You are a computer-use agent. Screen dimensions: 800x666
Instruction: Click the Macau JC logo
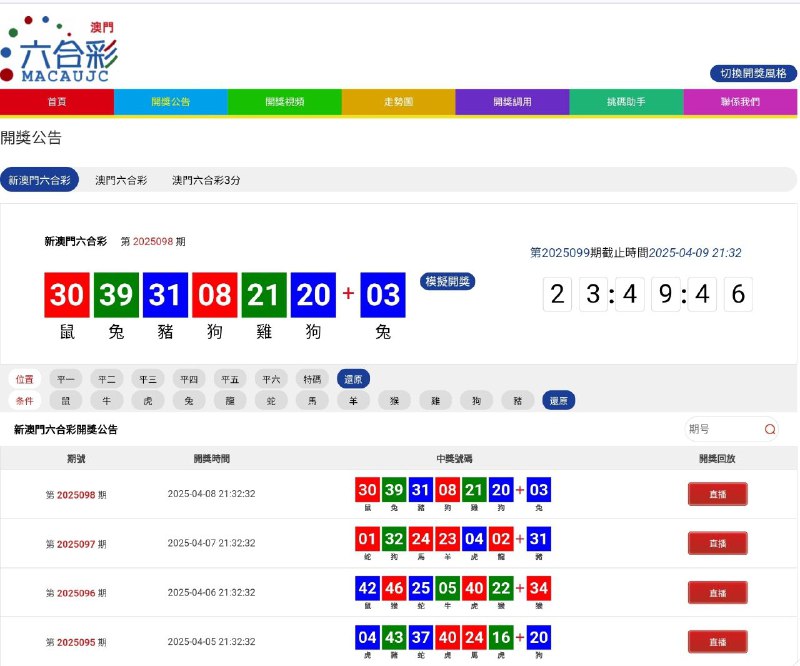[59, 49]
